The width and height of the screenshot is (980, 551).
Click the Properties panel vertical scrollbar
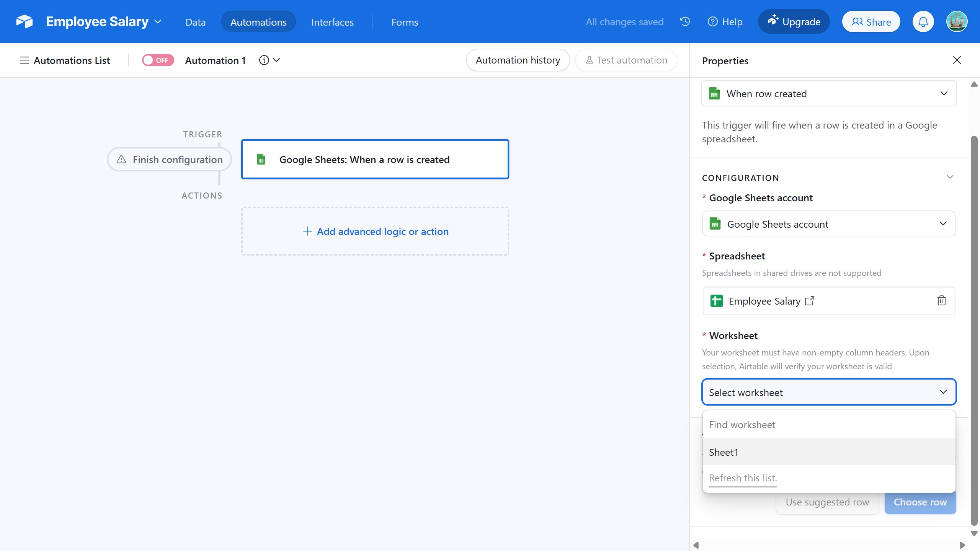pyautogui.click(x=974, y=331)
